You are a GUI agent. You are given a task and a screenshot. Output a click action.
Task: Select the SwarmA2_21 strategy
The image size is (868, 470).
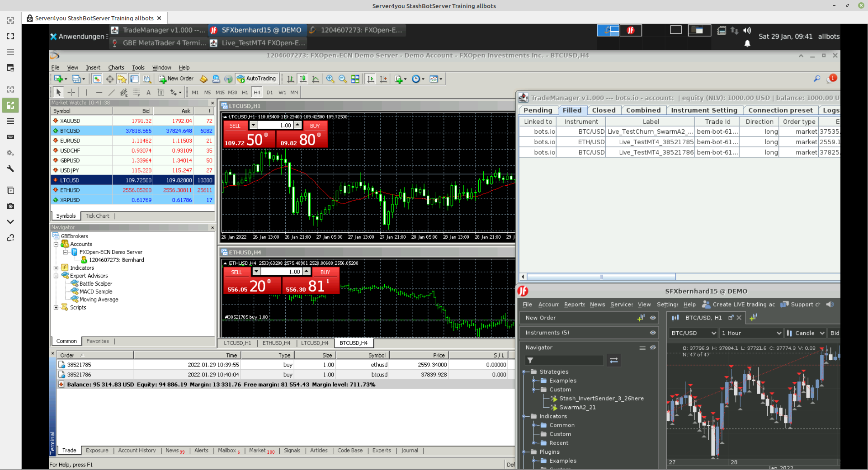pyautogui.click(x=577, y=407)
